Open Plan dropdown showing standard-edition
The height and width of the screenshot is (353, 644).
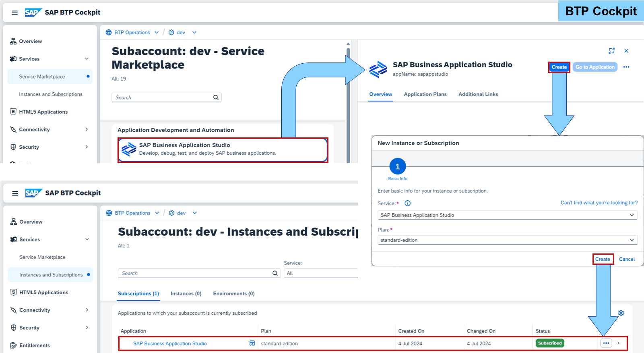[632, 240]
